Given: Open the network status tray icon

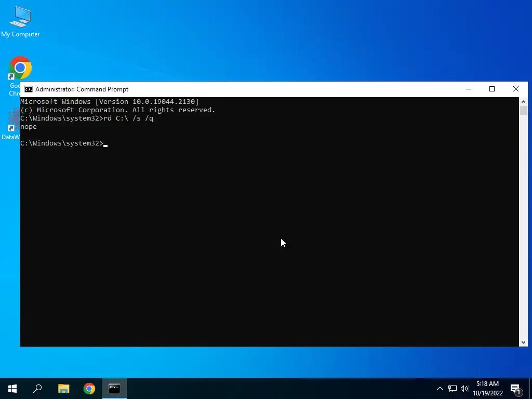Looking at the screenshot, I should click(x=453, y=389).
